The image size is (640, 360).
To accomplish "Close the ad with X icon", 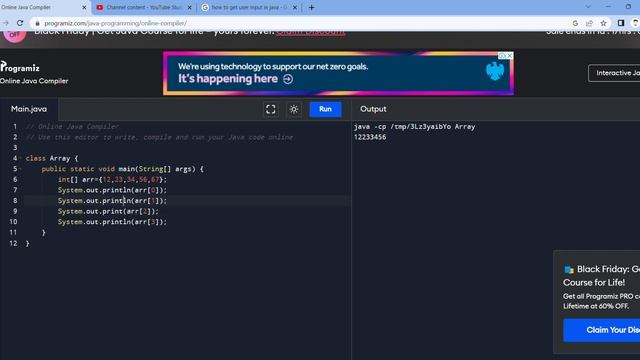I will pyautogui.click(x=510, y=56).
